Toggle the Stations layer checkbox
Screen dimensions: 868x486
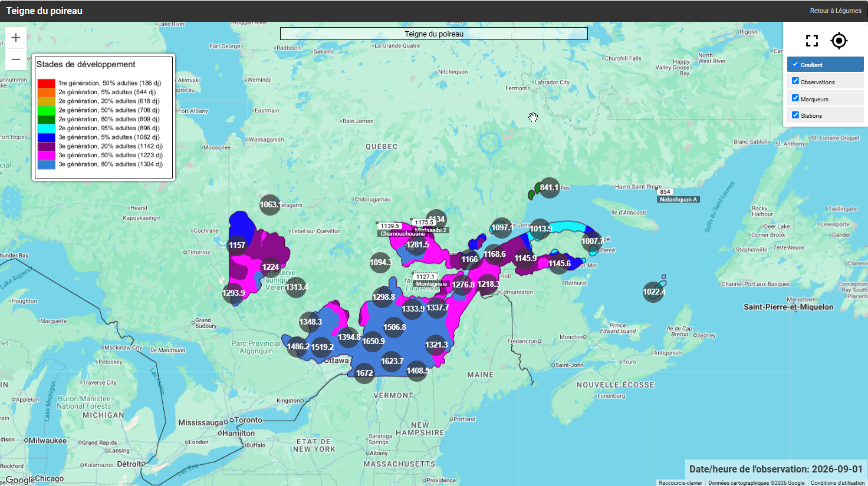tap(795, 115)
